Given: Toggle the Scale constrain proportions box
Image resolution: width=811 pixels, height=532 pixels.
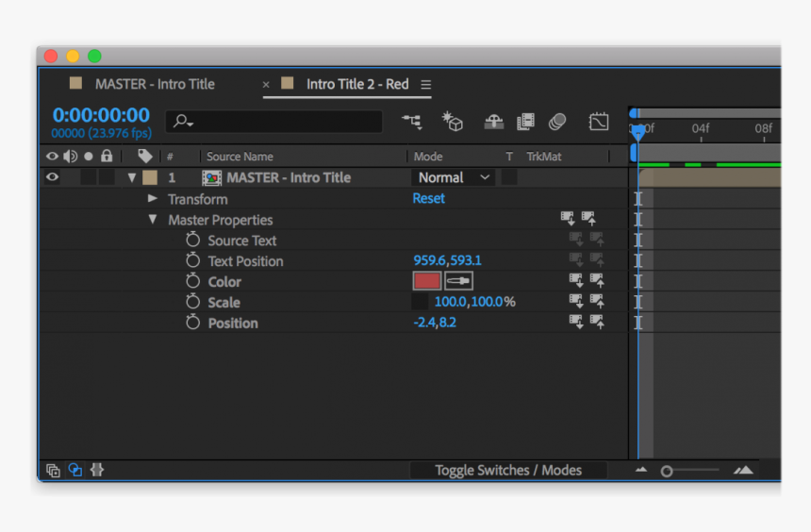Looking at the screenshot, I should click(x=420, y=302).
